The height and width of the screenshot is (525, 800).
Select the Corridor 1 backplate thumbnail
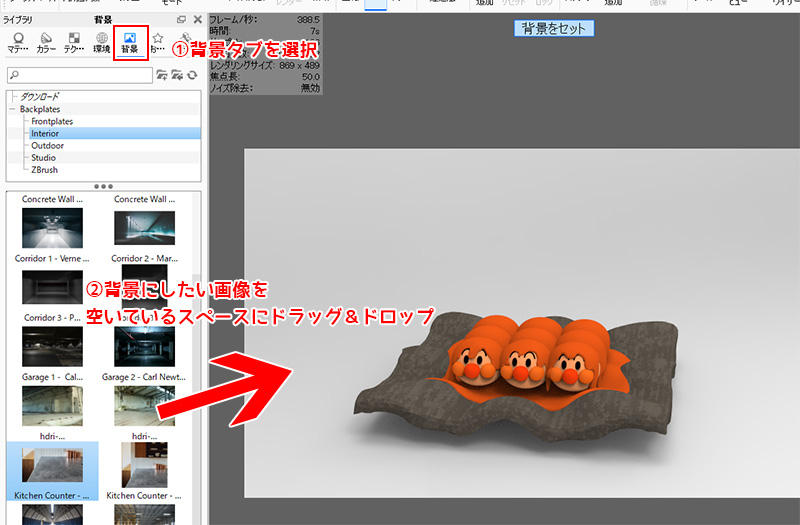pyautogui.click(x=48, y=229)
